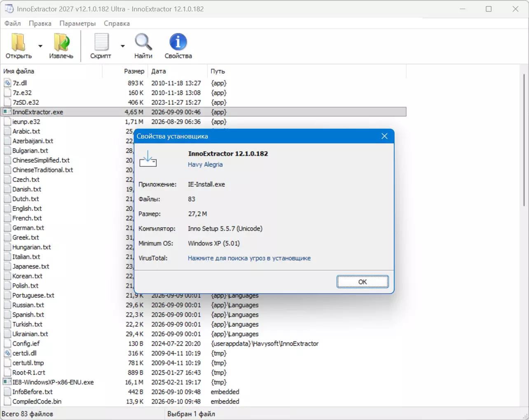Click the Ukrainian.txt file icon

click(7, 334)
